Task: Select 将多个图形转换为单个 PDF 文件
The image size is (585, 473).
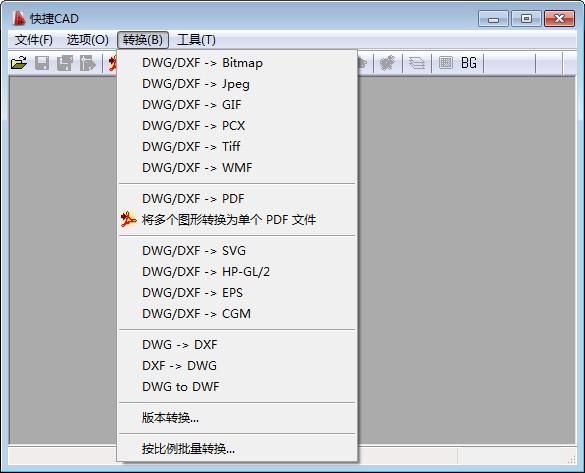Action: tap(237, 220)
